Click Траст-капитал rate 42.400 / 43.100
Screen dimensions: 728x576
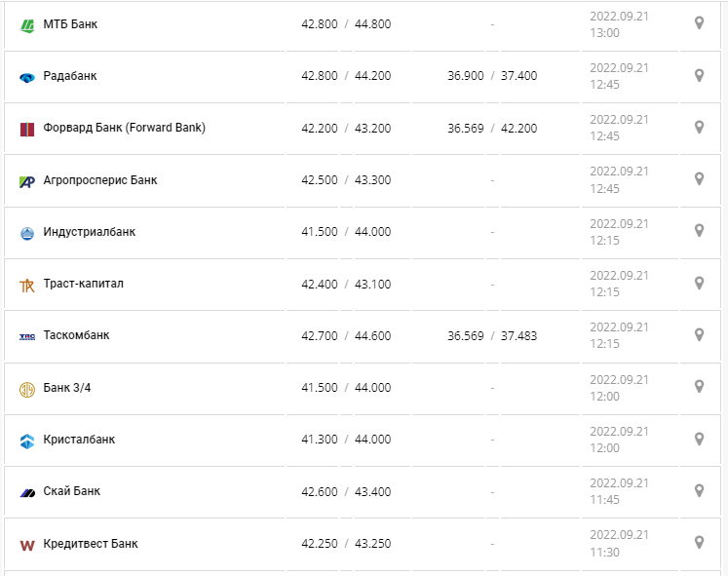coord(346,284)
